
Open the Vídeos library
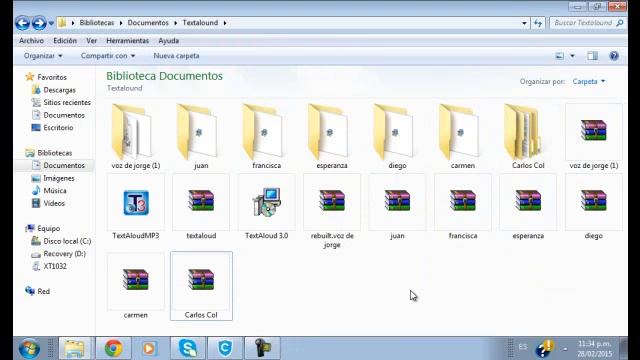click(x=54, y=203)
